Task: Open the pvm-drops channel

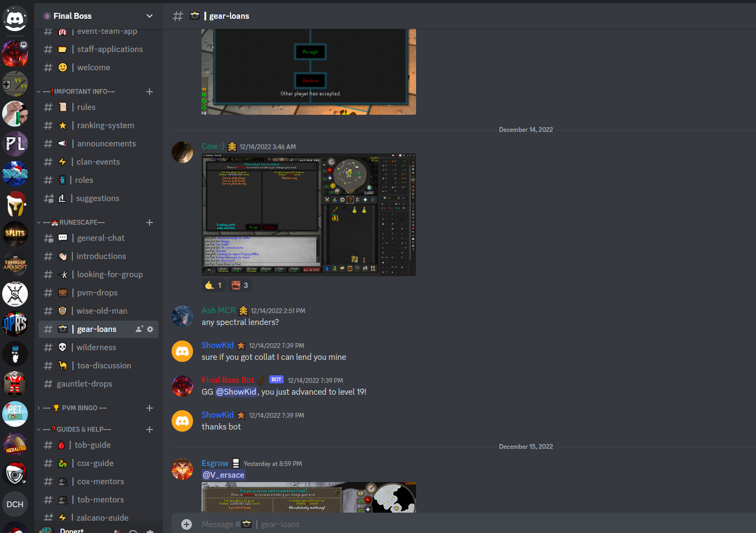Action: 99,293
